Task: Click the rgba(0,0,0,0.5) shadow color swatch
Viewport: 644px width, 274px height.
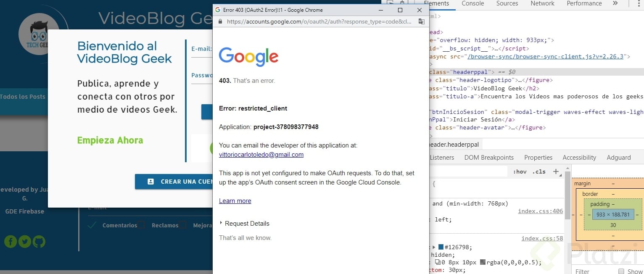Action: click(x=483, y=262)
